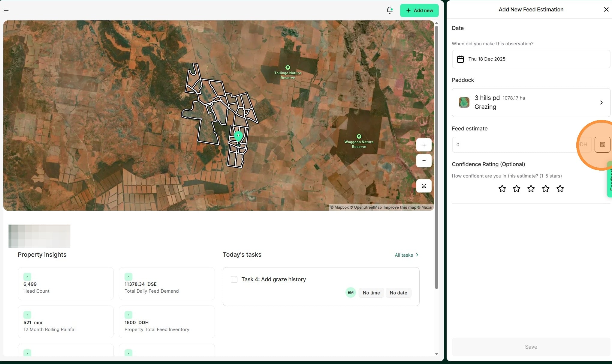Click the green paddock location marker

tap(238, 136)
